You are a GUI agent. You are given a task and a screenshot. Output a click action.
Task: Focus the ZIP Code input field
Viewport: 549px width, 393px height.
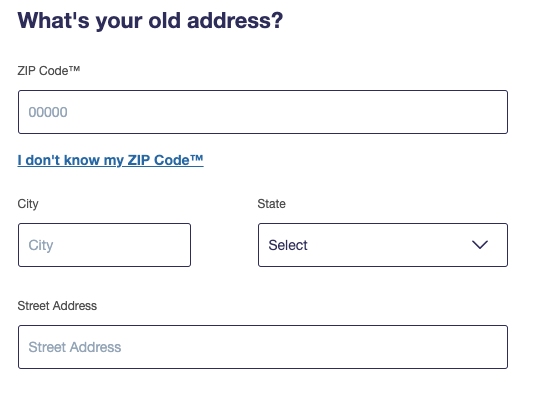pos(263,112)
